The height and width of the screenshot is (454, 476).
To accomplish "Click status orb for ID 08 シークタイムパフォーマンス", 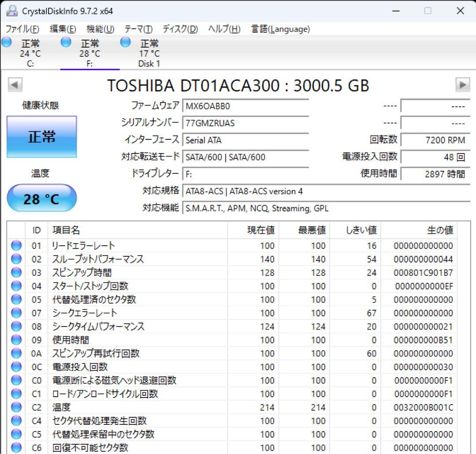I will 16,326.
